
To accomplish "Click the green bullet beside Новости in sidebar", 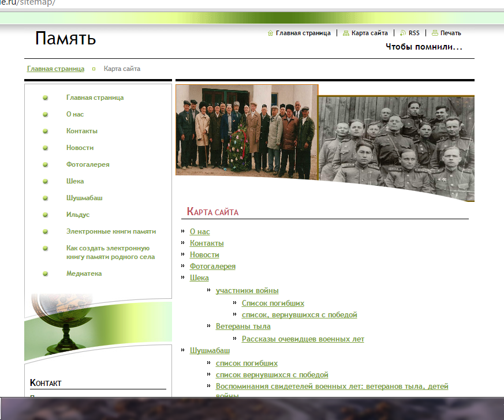I will [x=45, y=148].
